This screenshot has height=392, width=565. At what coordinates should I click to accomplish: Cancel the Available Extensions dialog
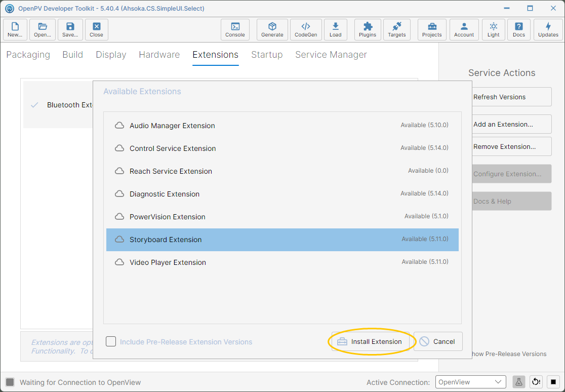coord(438,341)
